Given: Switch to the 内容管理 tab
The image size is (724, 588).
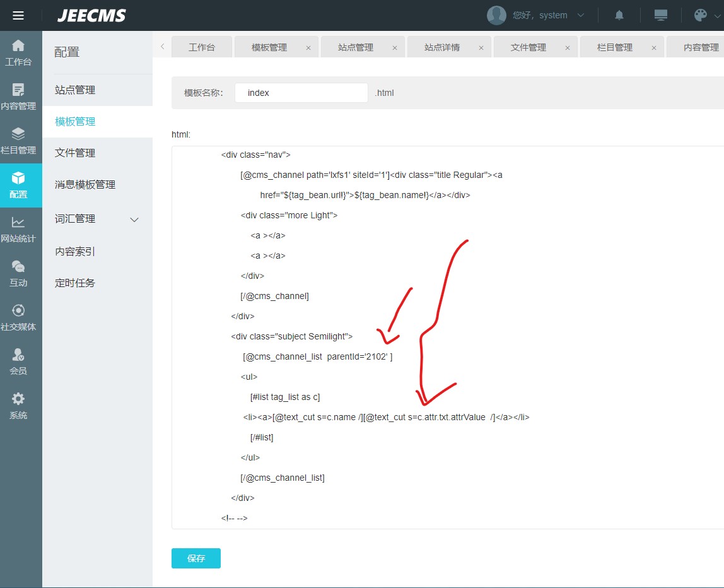Looking at the screenshot, I should (x=701, y=47).
